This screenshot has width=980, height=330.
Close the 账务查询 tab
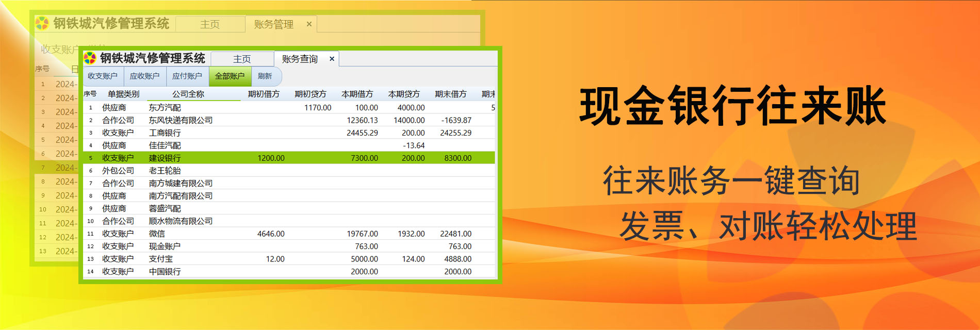click(332, 59)
